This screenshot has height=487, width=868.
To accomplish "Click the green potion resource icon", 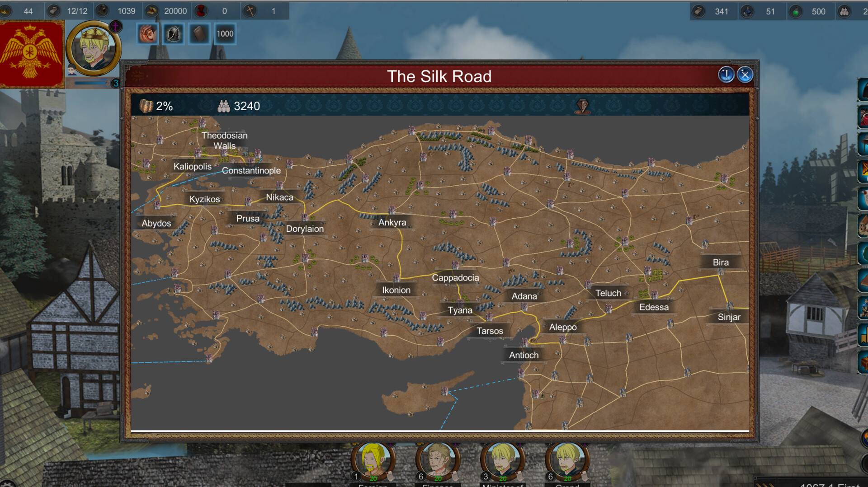I will coord(796,12).
